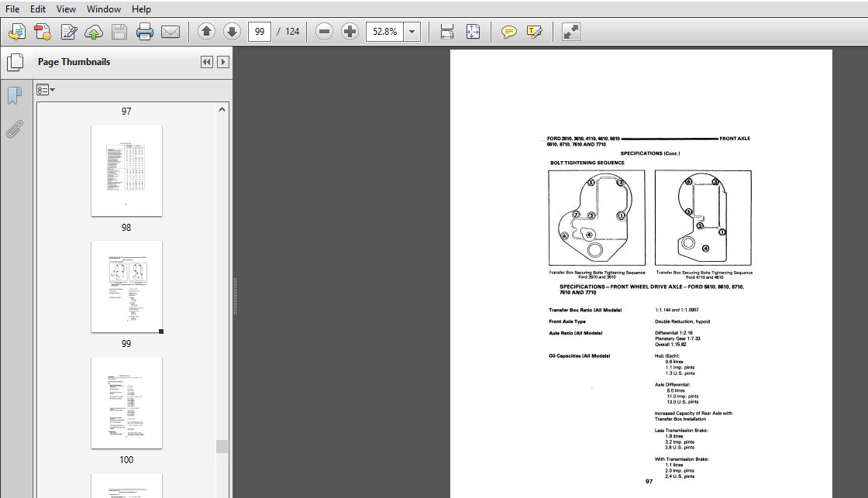Click 'Front Axle Type' text
The image size is (868, 498).
(567, 321)
